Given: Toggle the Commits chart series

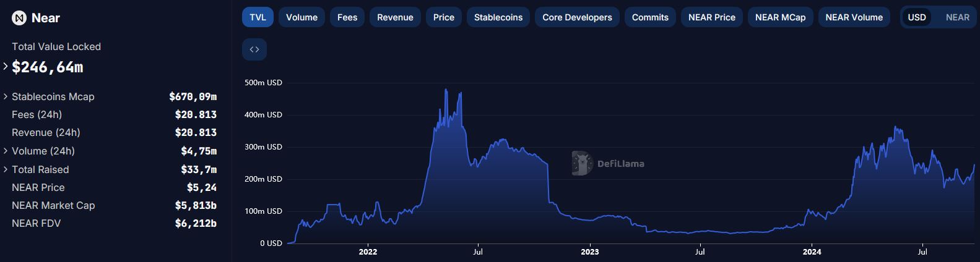Looking at the screenshot, I should pyautogui.click(x=650, y=17).
